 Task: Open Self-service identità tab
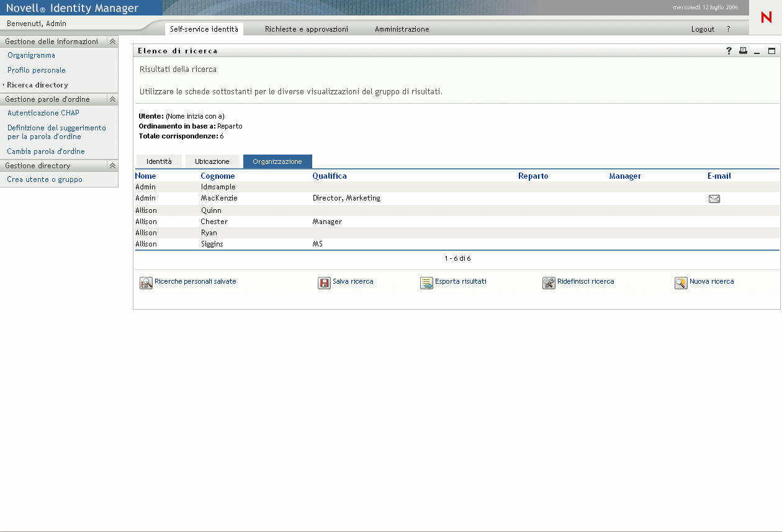click(204, 29)
